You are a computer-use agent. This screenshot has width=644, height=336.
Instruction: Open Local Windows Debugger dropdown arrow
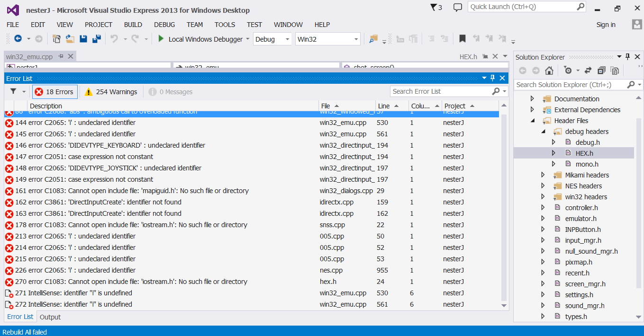click(x=247, y=39)
